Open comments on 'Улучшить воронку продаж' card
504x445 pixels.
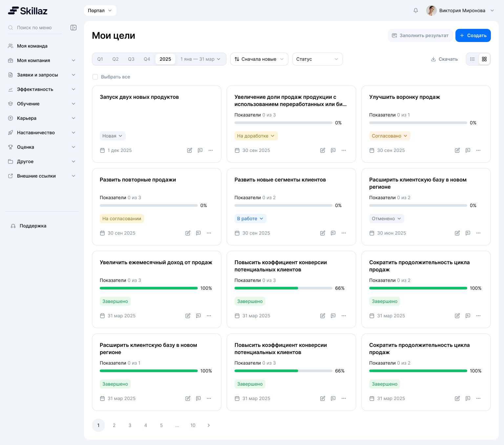click(468, 150)
